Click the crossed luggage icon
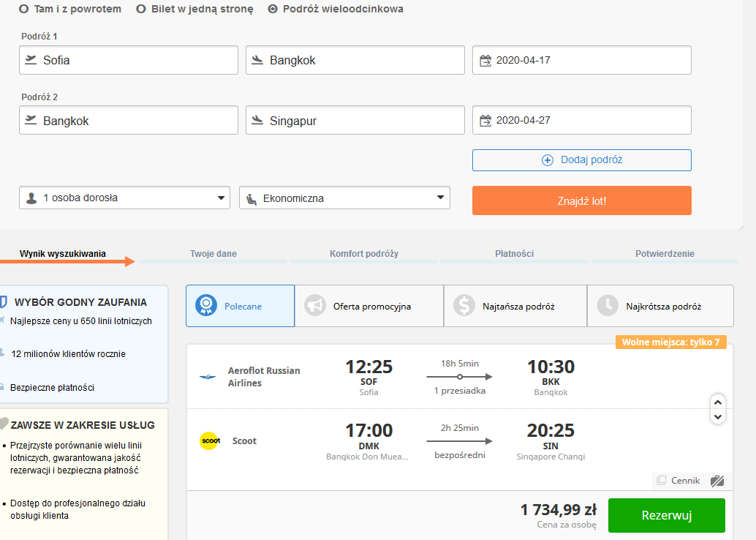This screenshot has height=540, width=756. pos(717,481)
